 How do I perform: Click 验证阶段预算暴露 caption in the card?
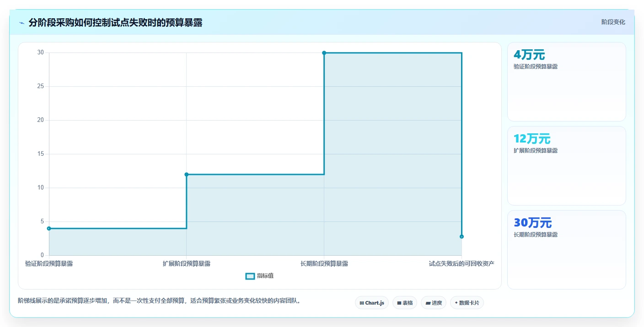tap(536, 67)
